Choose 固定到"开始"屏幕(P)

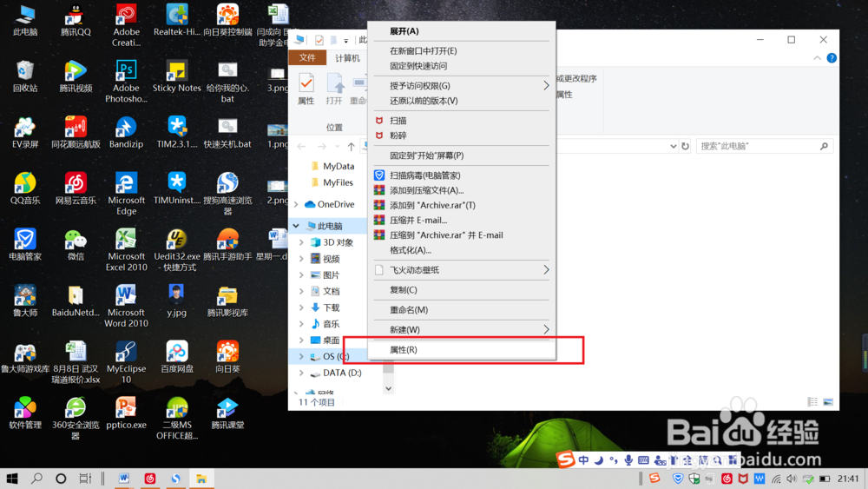pyautogui.click(x=462, y=155)
